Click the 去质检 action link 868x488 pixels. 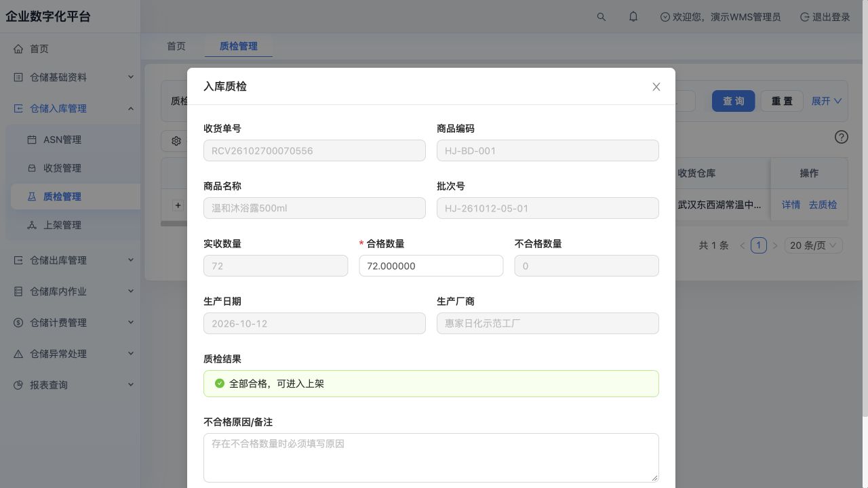[x=823, y=205]
